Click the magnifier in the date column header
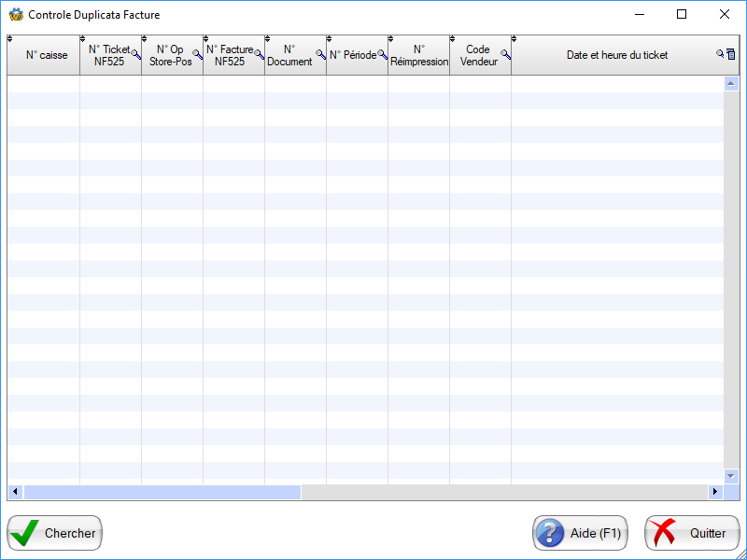The width and height of the screenshot is (747, 560). click(x=720, y=55)
